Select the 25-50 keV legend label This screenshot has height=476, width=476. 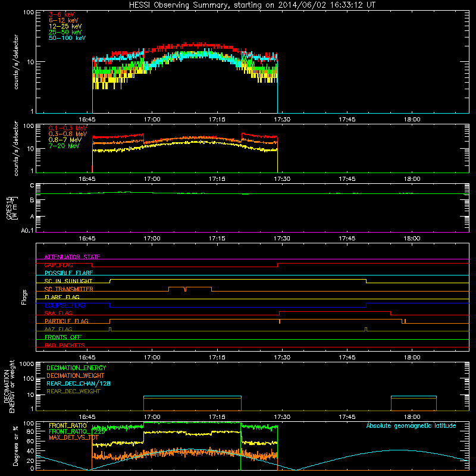[x=65, y=32]
